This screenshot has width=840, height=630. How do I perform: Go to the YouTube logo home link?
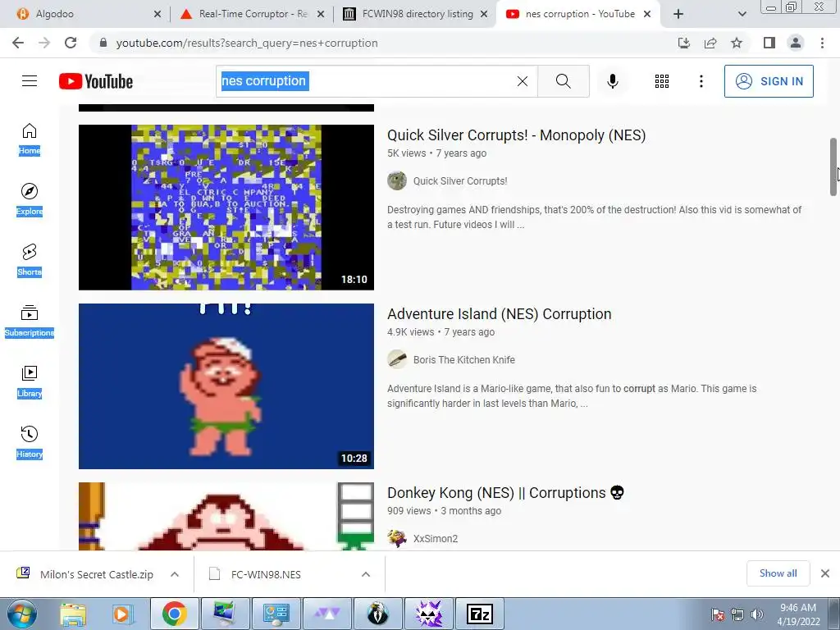pyautogui.click(x=96, y=81)
